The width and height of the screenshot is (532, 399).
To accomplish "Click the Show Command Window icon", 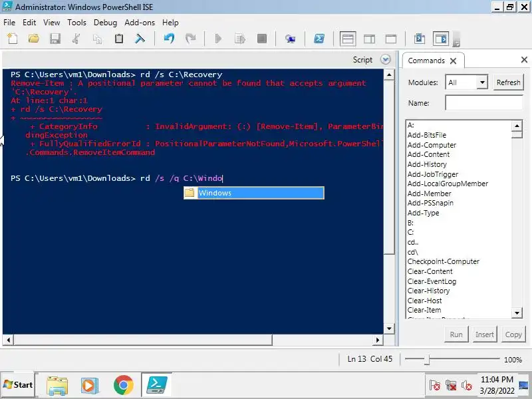I will point(420,39).
